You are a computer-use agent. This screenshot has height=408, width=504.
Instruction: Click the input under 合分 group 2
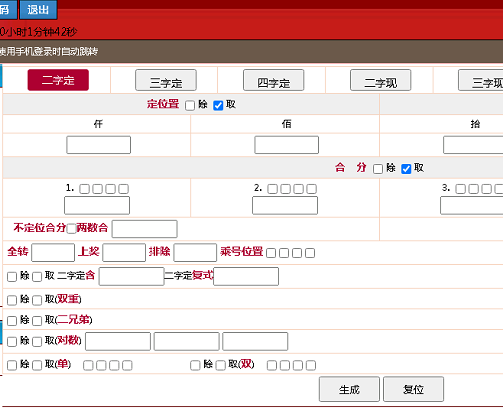(285, 205)
